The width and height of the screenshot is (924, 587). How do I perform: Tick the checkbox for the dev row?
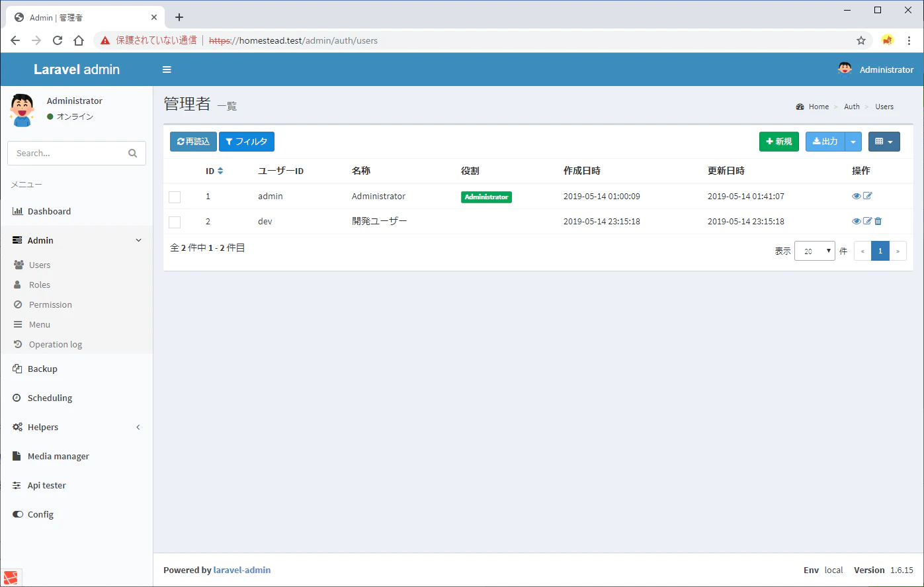tap(175, 222)
